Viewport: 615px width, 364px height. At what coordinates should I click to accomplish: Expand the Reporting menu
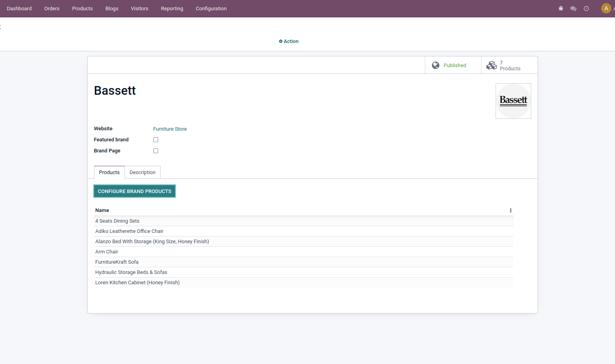(x=172, y=9)
